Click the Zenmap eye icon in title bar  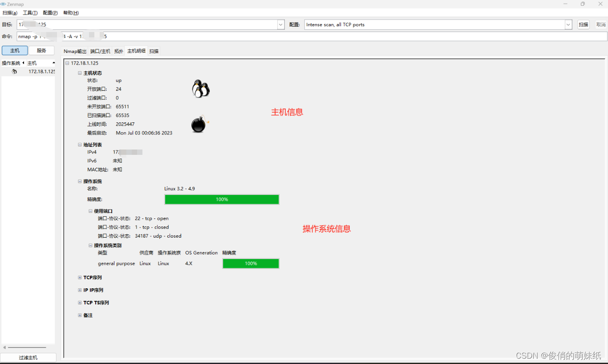(x=3, y=4)
